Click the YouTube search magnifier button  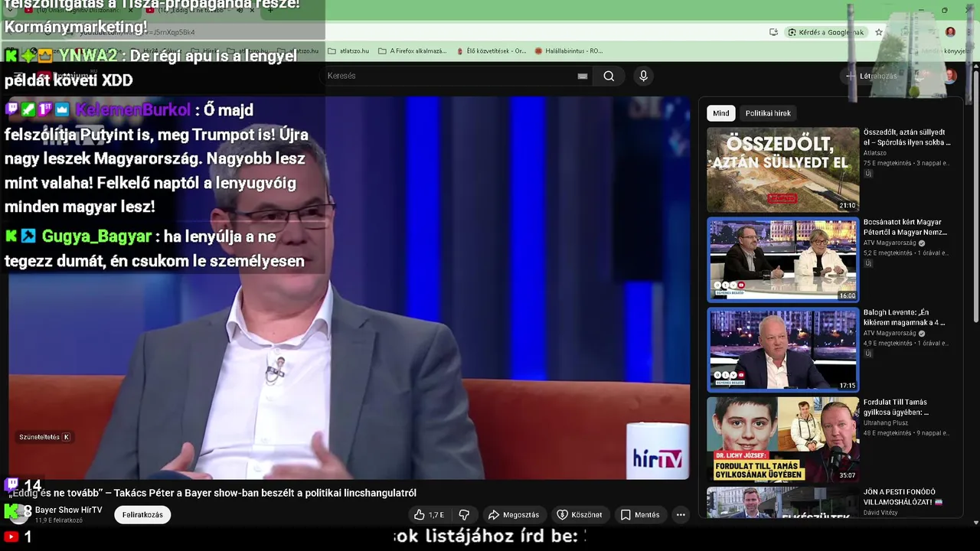pos(609,76)
